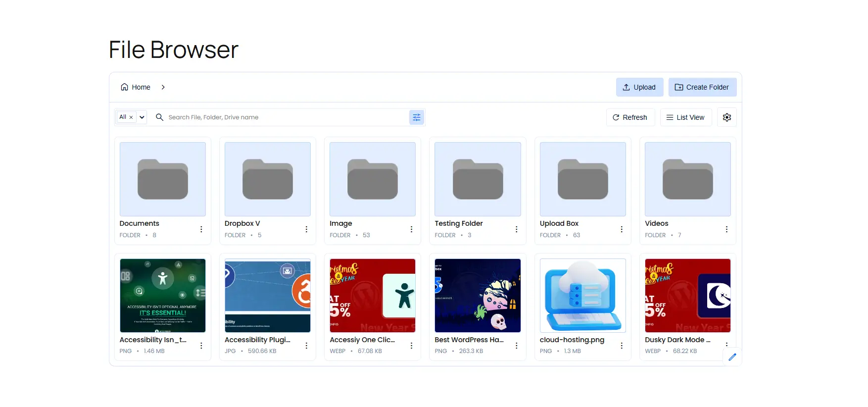868x407 pixels.
Task: Click the Dusky Dark Mode file name
Action: click(677, 340)
